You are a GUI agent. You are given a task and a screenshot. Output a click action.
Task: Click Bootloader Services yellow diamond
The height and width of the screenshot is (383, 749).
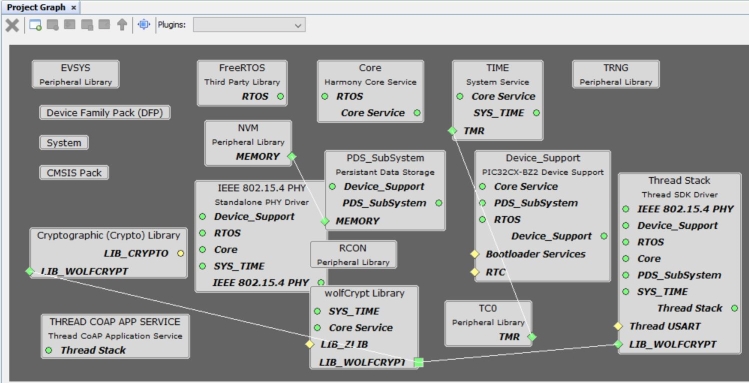(474, 254)
